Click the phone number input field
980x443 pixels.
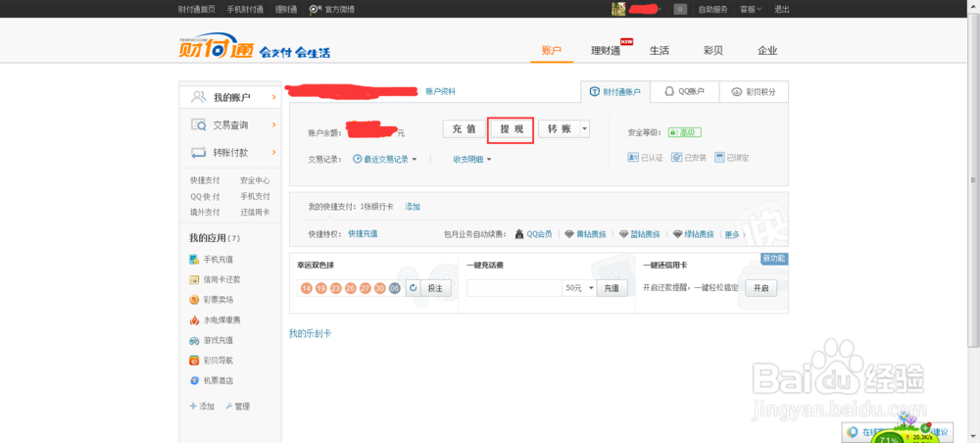[x=514, y=288]
